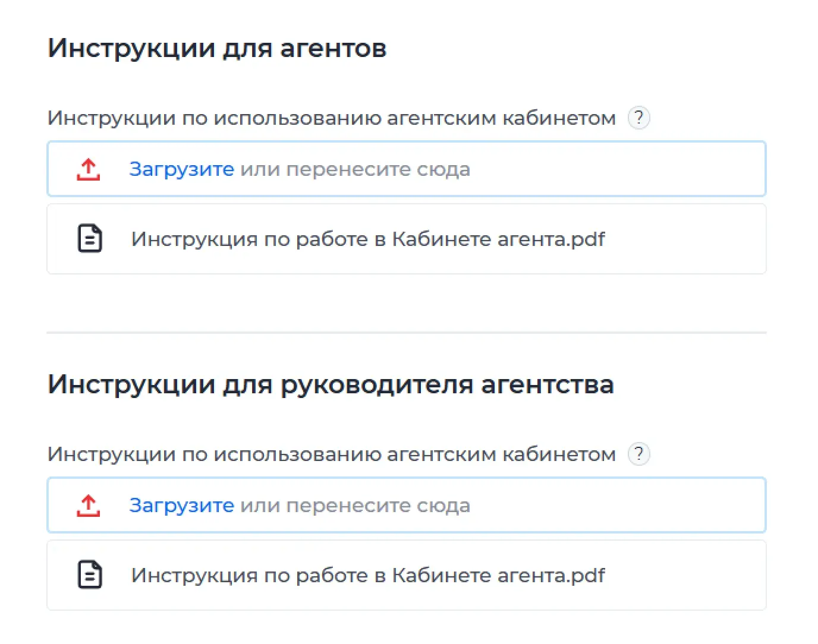
Task: Click the field label above the manager upload zone
Action: click(331, 454)
